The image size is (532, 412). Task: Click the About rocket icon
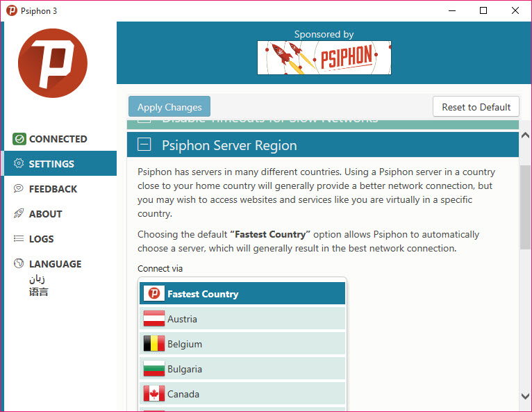click(18, 213)
